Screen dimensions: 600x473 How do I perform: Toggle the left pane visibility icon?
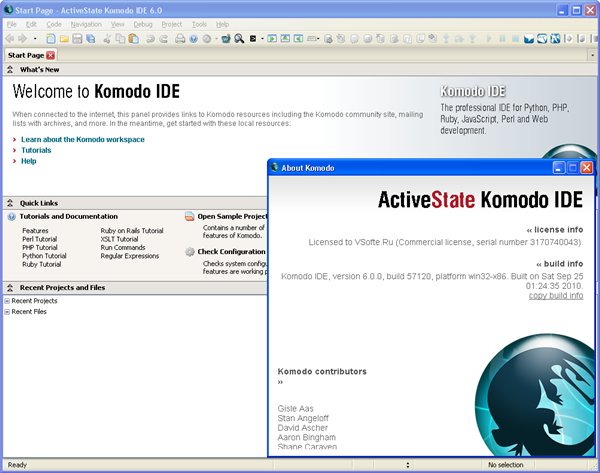tap(272, 39)
